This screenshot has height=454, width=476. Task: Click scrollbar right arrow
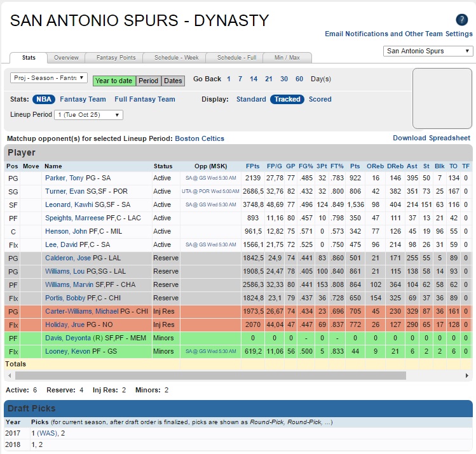466,375
